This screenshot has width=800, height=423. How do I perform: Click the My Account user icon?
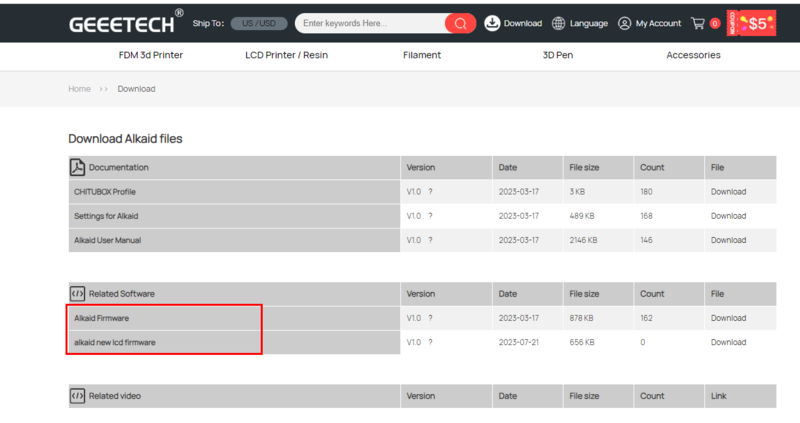click(624, 23)
